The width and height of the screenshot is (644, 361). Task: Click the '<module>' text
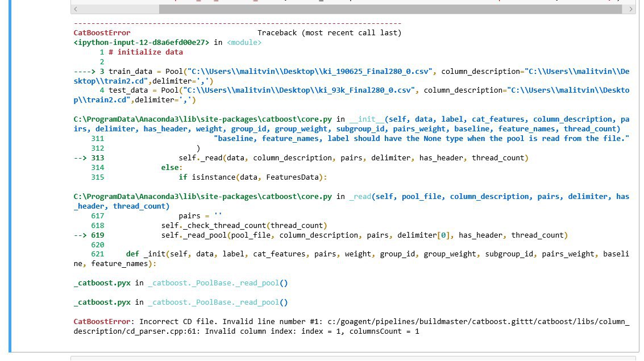tap(244, 43)
